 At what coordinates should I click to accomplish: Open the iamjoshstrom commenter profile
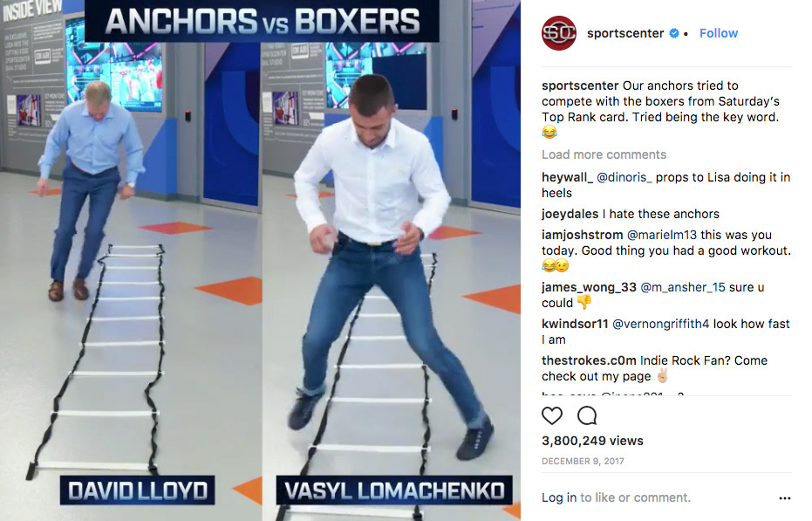(x=582, y=235)
